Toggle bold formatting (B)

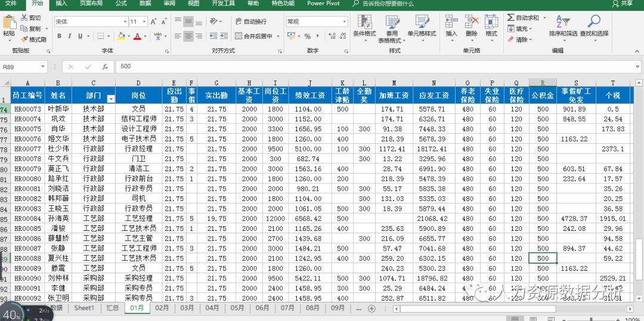coord(60,36)
